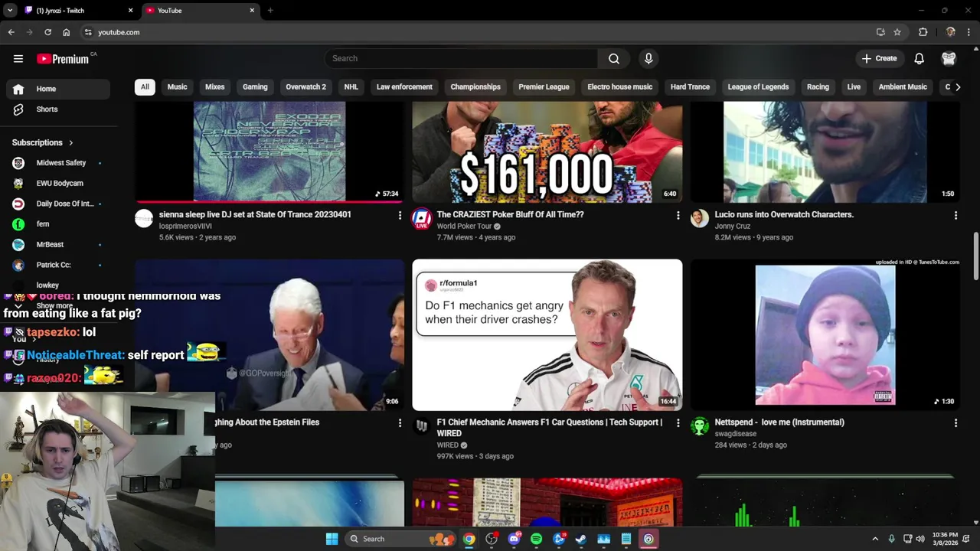Open the Poker Bluff video title
The width and height of the screenshot is (980, 551).
(510, 215)
